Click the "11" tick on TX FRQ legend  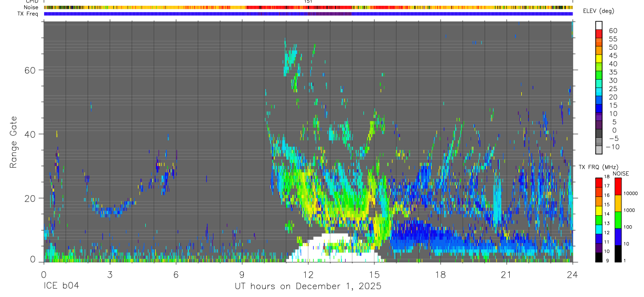coord(606,242)
